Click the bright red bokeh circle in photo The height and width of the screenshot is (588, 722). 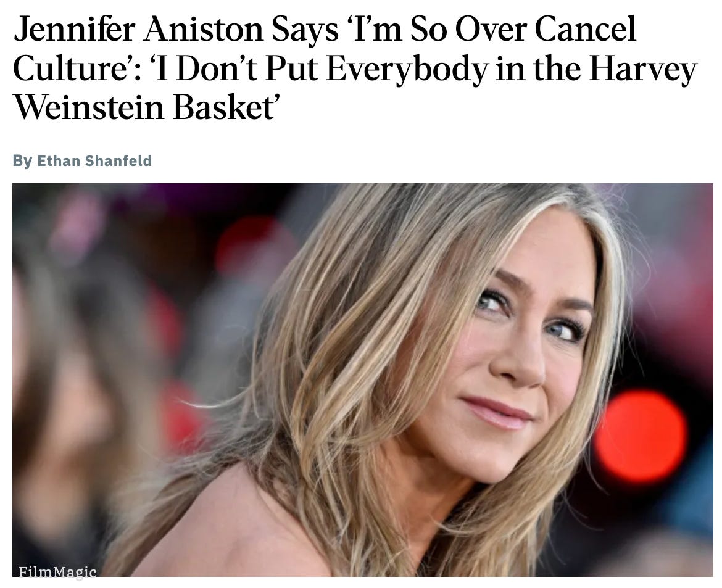click(x=641, y=436)
